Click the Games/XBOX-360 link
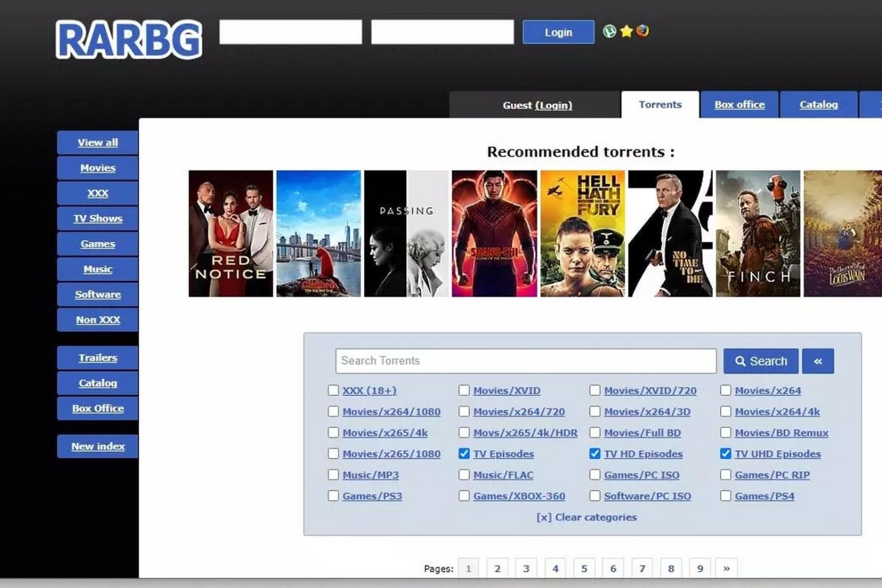 (519, 496)
